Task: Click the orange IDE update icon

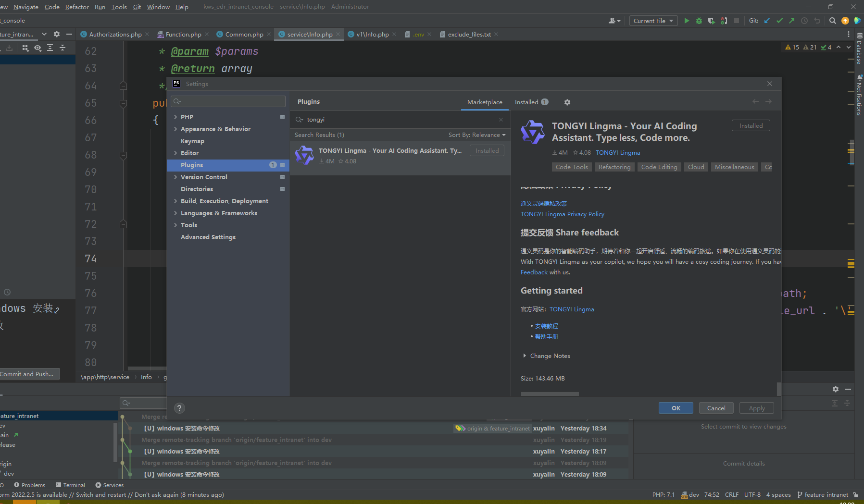Action: [x=845, y=21]
